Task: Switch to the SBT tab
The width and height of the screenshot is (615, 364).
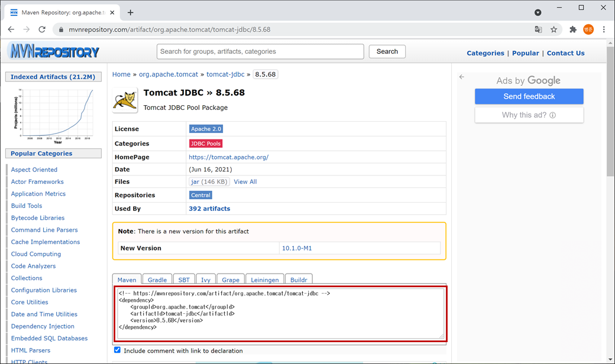Action: coord(184,279)
